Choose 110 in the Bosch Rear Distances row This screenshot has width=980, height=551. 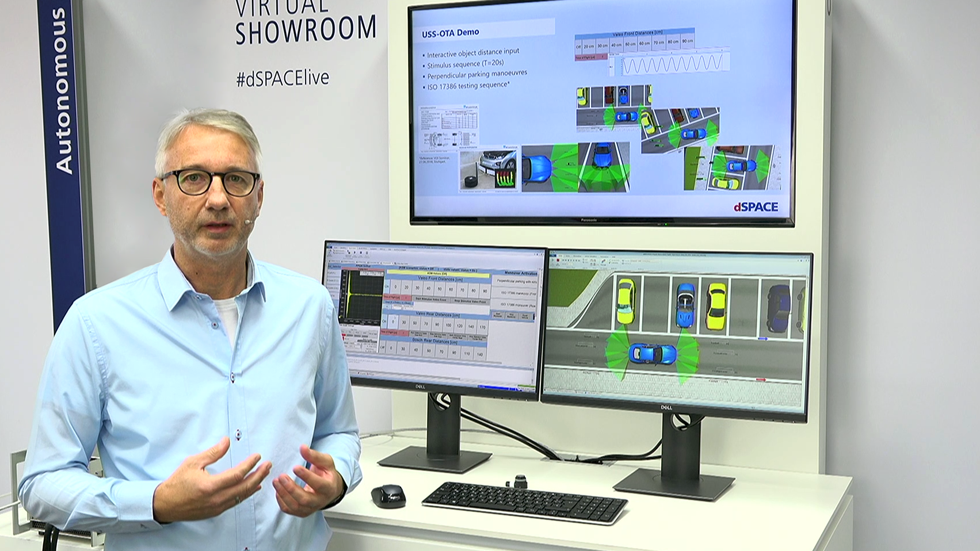pyautogui.click(x=467, y=353)
